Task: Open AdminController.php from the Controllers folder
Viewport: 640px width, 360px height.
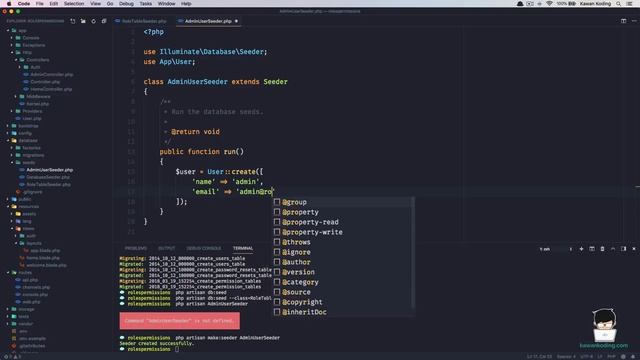Action: (52, 75)
